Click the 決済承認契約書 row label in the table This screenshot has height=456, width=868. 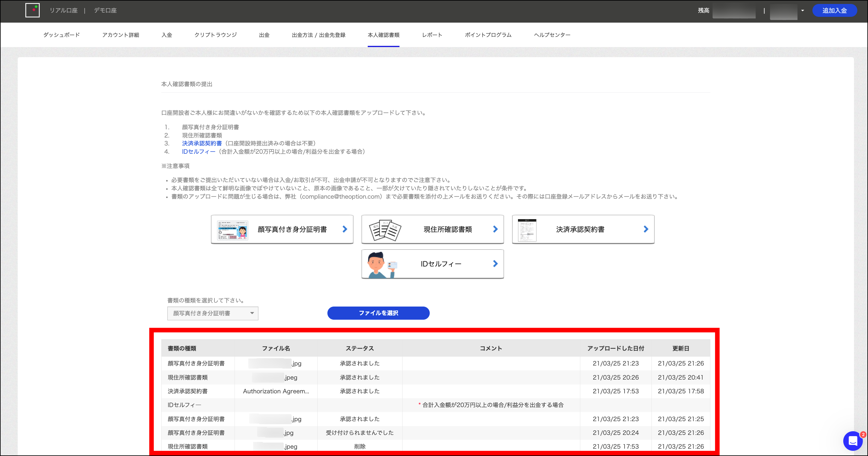(188, 391)
